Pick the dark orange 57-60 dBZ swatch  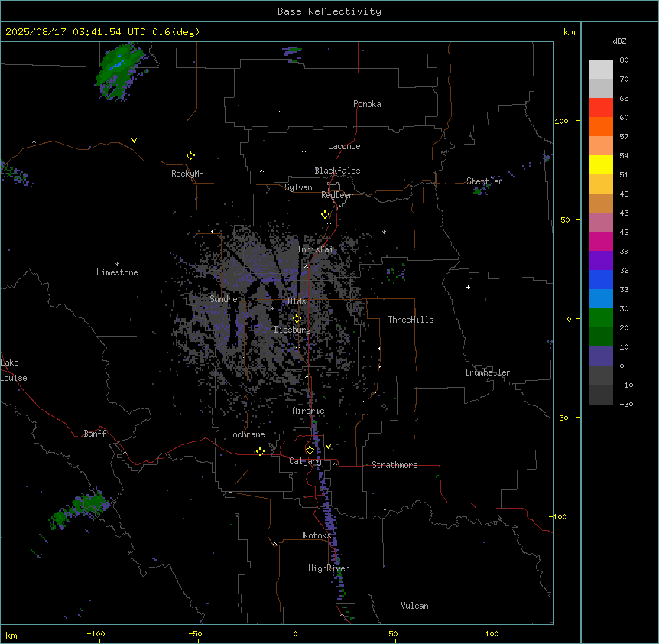[x=601, y=126]
